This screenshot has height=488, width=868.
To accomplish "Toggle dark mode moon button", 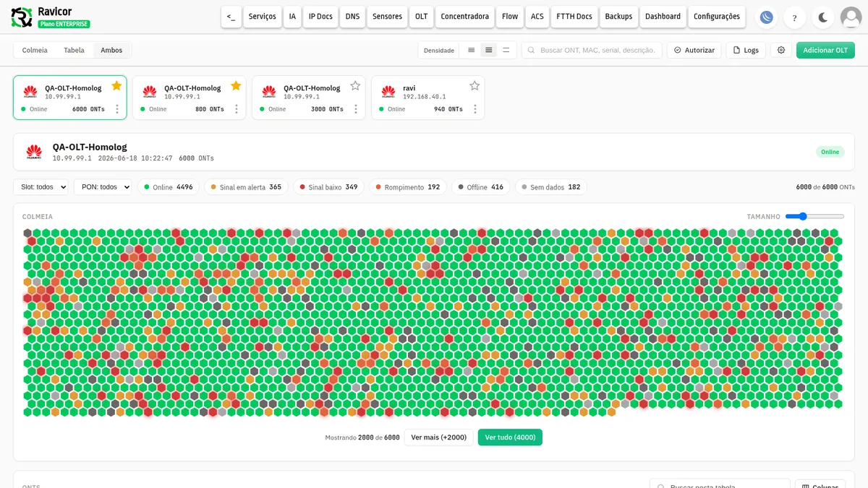I will pyautogui.click(x=823, y=17).
